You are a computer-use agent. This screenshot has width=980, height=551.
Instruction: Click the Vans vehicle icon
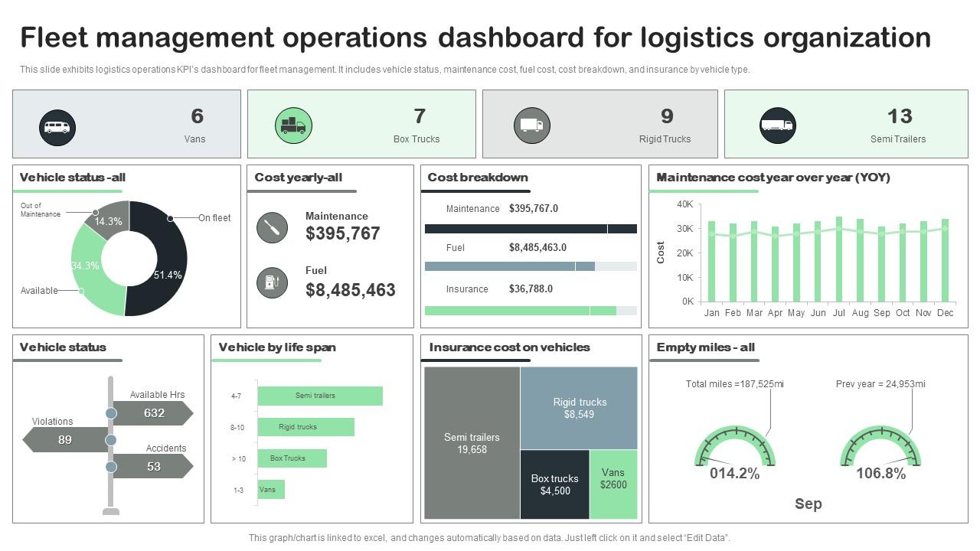[57, 127]
